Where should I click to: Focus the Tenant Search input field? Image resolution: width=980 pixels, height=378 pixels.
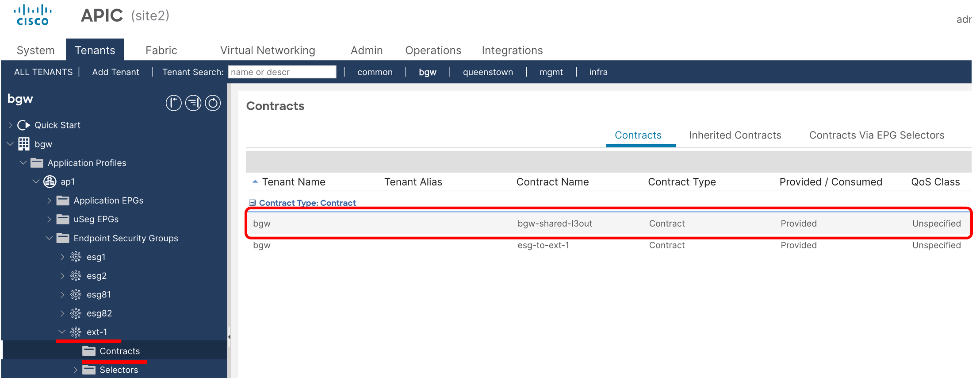[x=282, y=72]
